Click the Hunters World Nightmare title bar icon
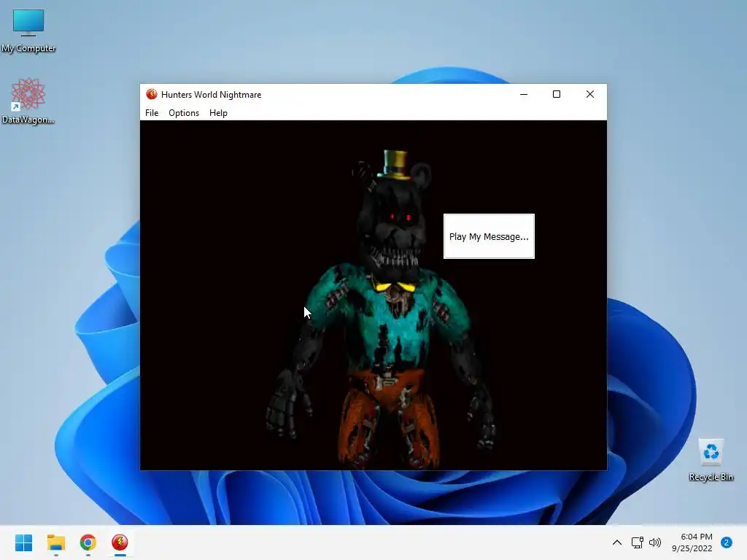747x560 pixels. coord(152,94)
